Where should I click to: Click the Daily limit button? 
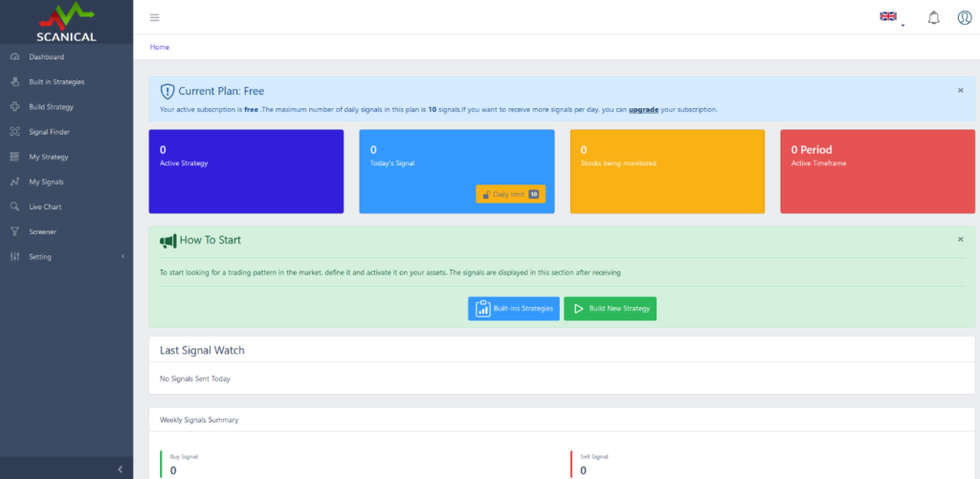511,194
